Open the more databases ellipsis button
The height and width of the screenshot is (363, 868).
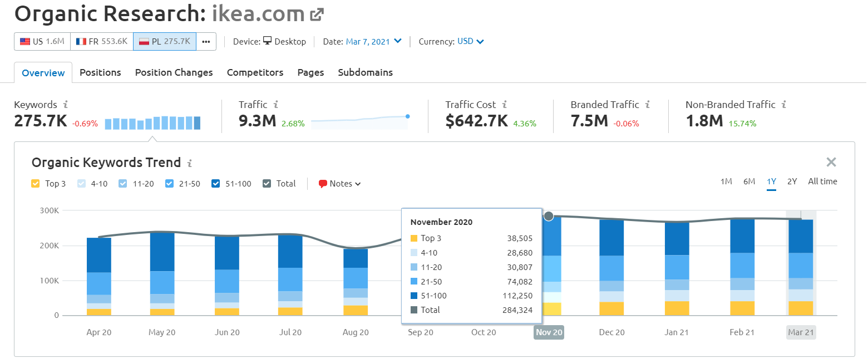point(206,41)
